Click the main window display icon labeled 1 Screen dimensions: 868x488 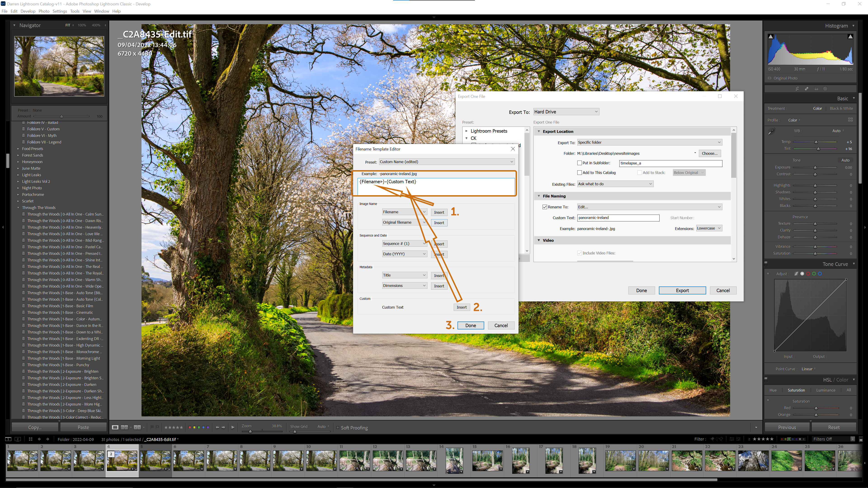(x=8, y=439)
